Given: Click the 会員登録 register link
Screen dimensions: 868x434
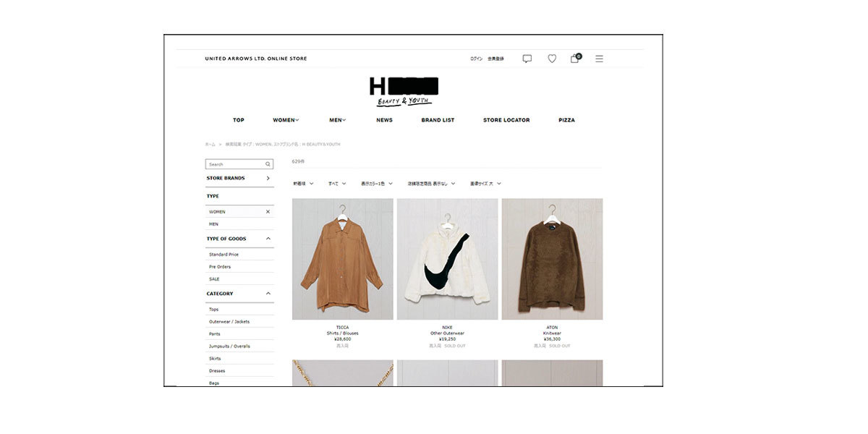Looking at the screenshot, I should pyautogui.click(x=495, y=59).
